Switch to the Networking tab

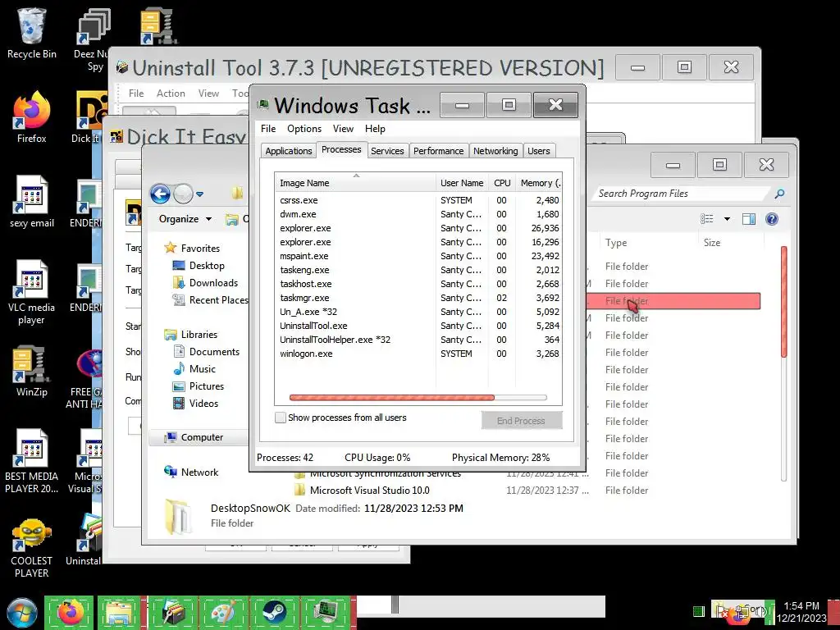pos(495,151)
